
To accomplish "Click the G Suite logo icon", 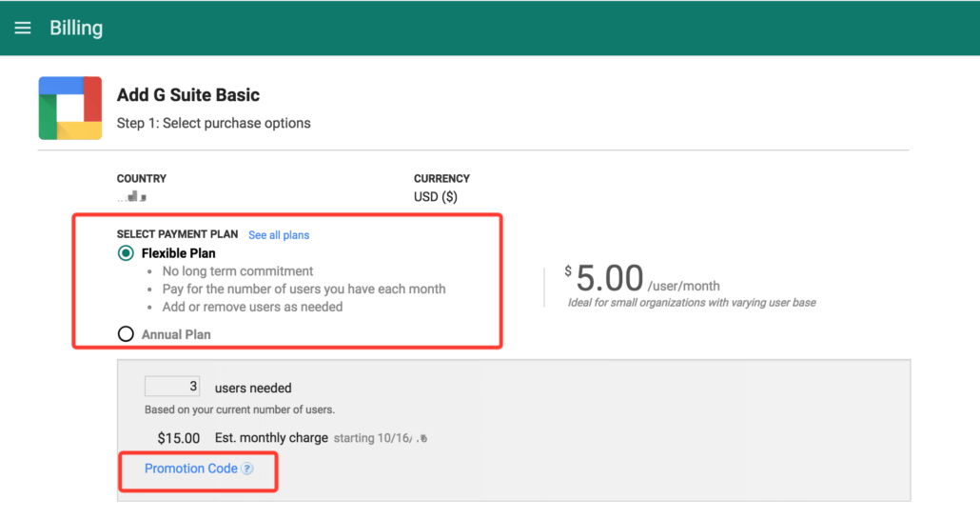I will click(x=70, y=109).
